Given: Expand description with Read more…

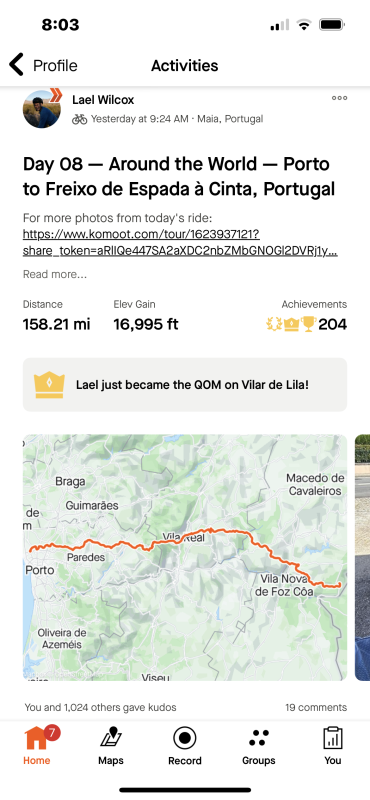Looking at the screenshot, I should pos(55,274).
